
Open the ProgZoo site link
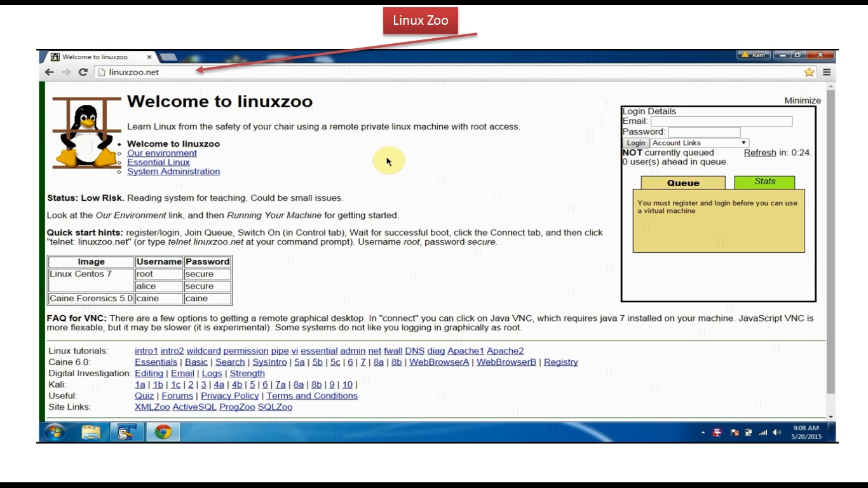(x=237, y=407)
